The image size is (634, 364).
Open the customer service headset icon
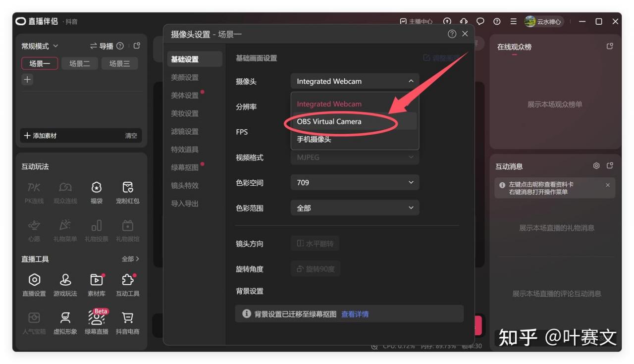point(464,21)
